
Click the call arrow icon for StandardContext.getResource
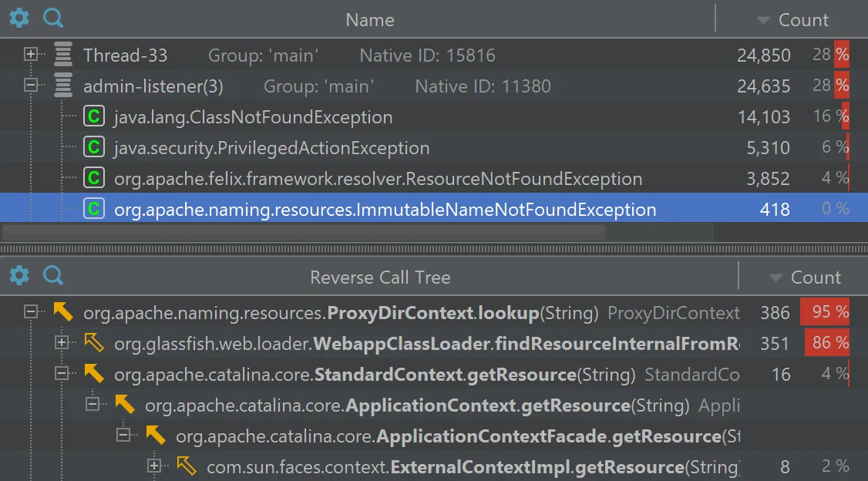tap(94, 374)
